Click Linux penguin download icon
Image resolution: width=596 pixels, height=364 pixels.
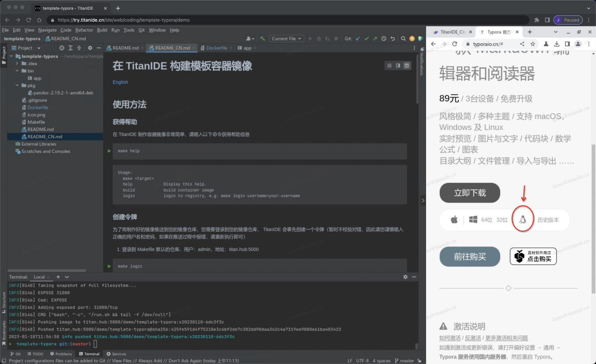click(523, 220)
